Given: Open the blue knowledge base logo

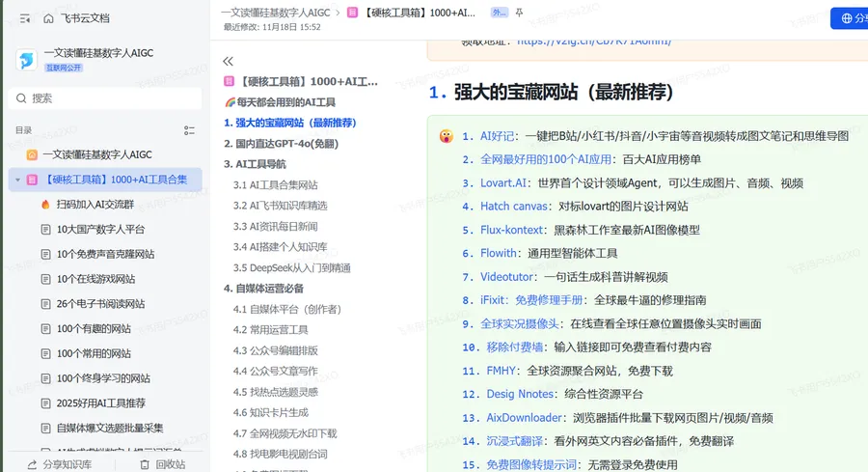Looking at the screenshot, I should point(26,60).
